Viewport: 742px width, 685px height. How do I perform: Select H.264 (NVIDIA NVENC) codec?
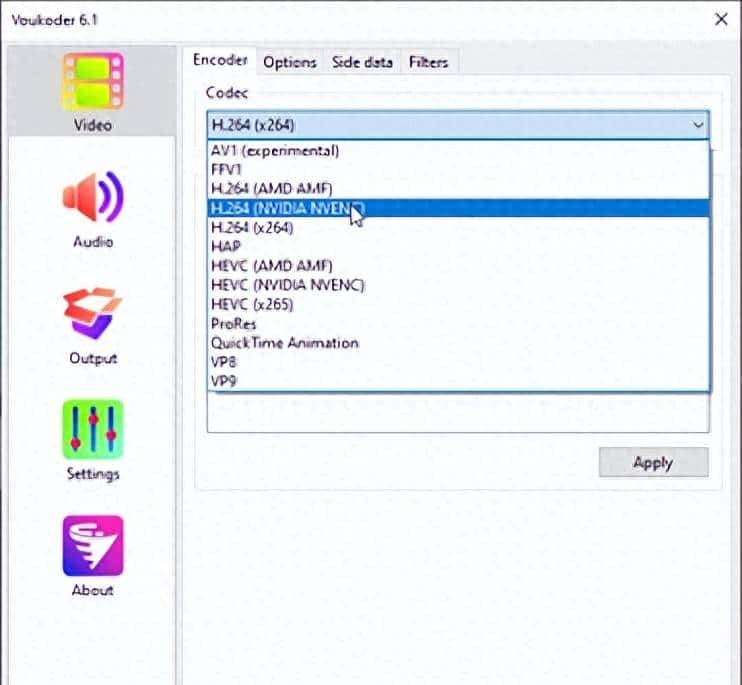(x=458, y=208)
